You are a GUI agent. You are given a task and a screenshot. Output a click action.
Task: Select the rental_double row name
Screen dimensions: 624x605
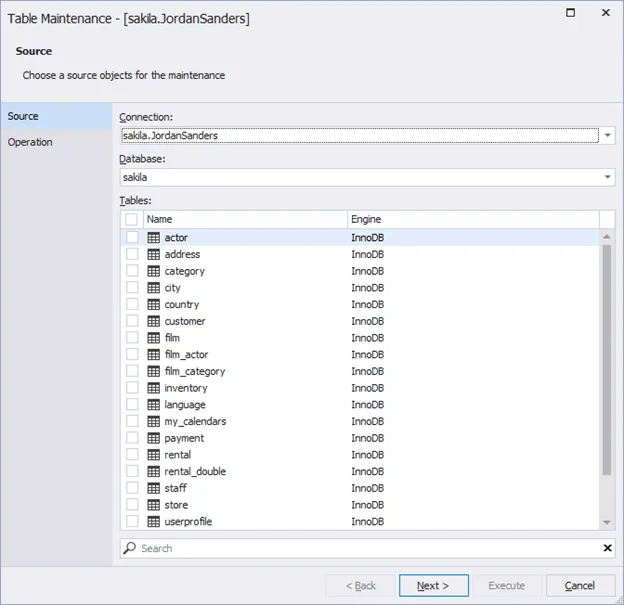click(195, 472)
